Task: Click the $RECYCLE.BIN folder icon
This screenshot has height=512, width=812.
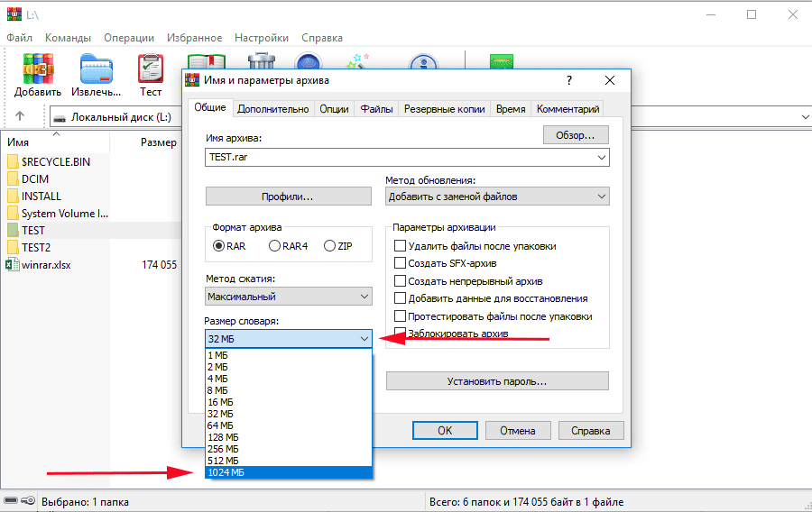Action: click(13, 162)
